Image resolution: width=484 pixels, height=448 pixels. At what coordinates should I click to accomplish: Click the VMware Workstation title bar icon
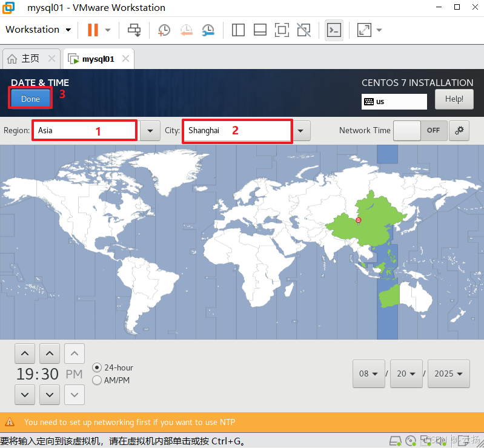(8, 8)
